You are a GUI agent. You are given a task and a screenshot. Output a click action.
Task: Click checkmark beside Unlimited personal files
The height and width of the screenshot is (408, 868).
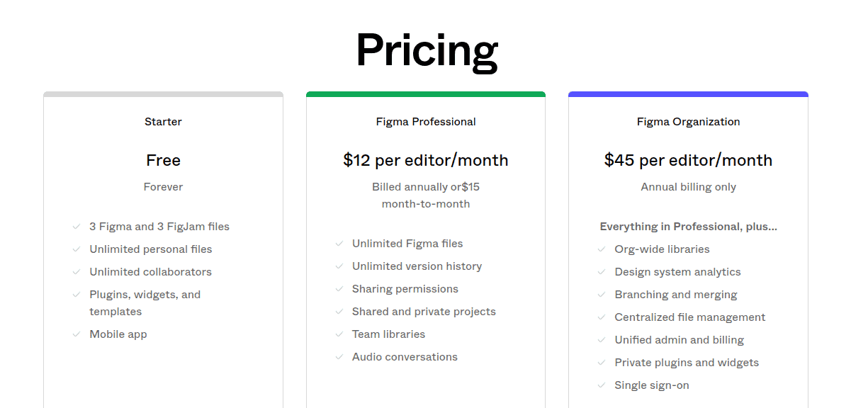[77, 249]
